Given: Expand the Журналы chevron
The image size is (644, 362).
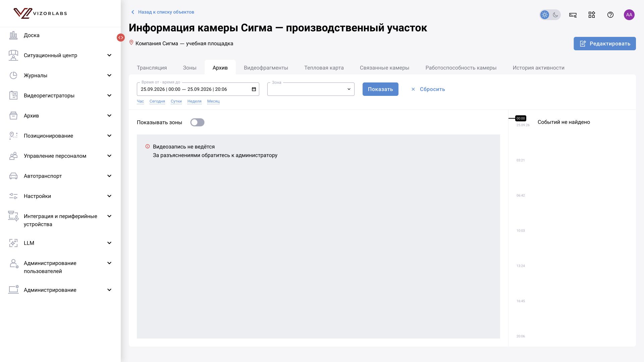Looking at the screenshot, I should (x=109, y=75).
